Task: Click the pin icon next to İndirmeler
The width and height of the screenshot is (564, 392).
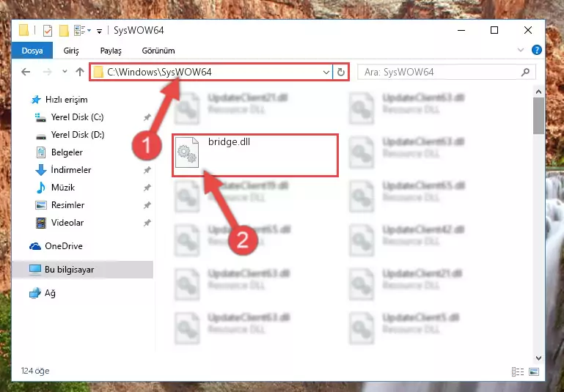Action: click(147, 170)
